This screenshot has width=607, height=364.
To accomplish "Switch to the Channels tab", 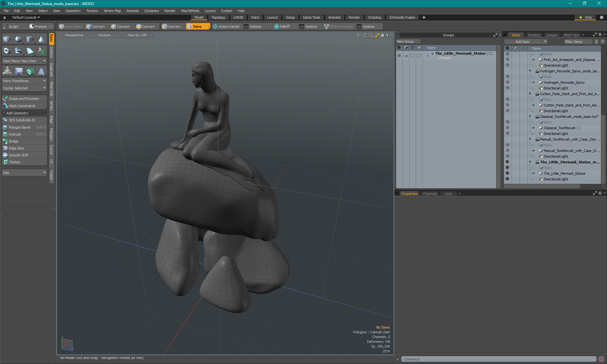I will click(430, 194).
